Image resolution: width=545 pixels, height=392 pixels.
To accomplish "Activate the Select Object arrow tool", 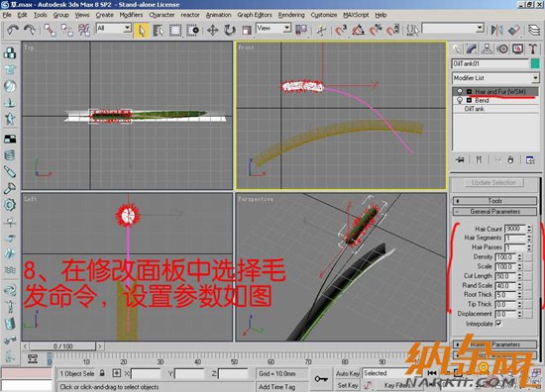I will (142, 31).
